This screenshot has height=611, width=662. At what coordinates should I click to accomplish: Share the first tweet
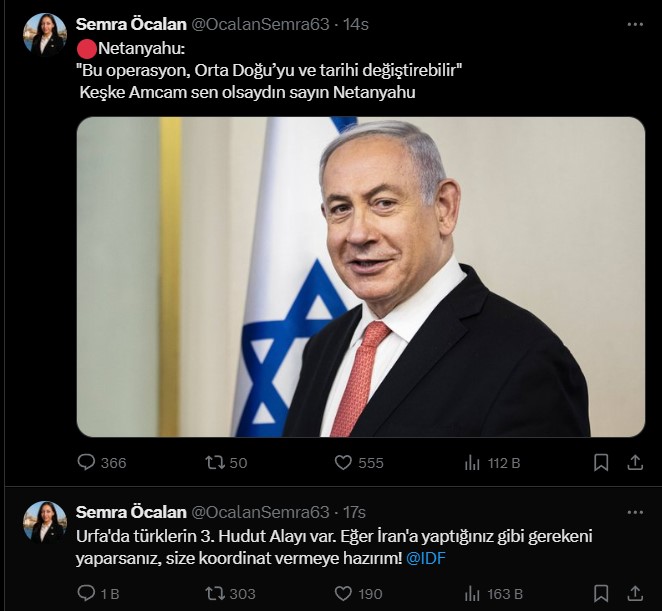[635, 462]
